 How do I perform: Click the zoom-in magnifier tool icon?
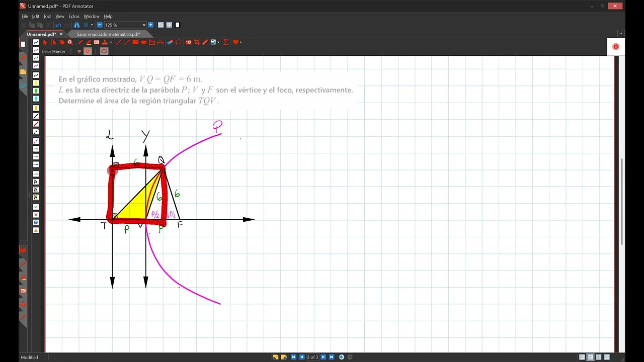pyautogui.click(x=70, y=42)
